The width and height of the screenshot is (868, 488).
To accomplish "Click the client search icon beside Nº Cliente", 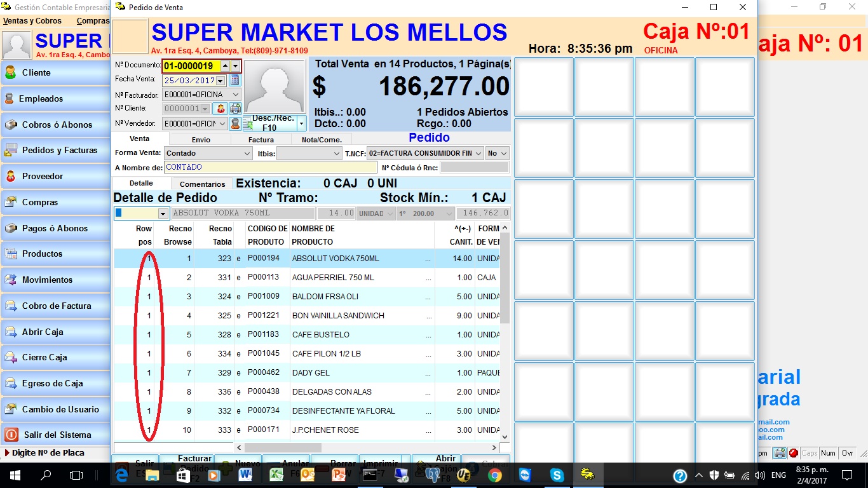I will [220, 109].
